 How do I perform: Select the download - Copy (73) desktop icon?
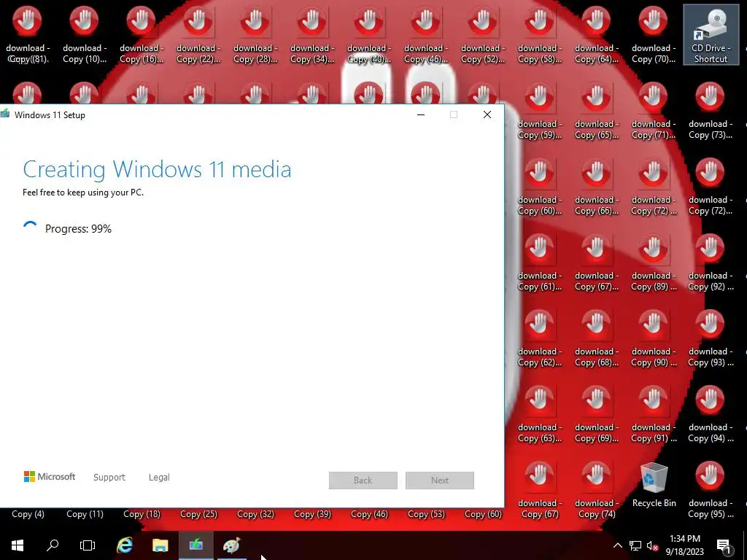(x=711, y=111)
